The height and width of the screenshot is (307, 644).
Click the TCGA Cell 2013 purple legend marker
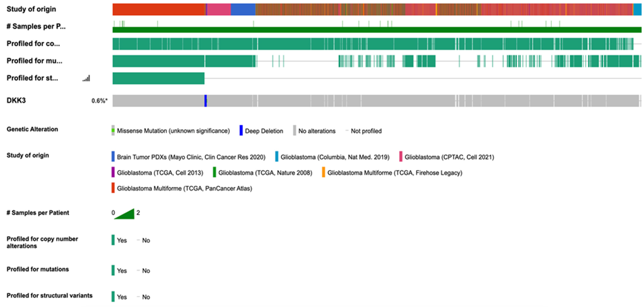[x=113, y=172]
